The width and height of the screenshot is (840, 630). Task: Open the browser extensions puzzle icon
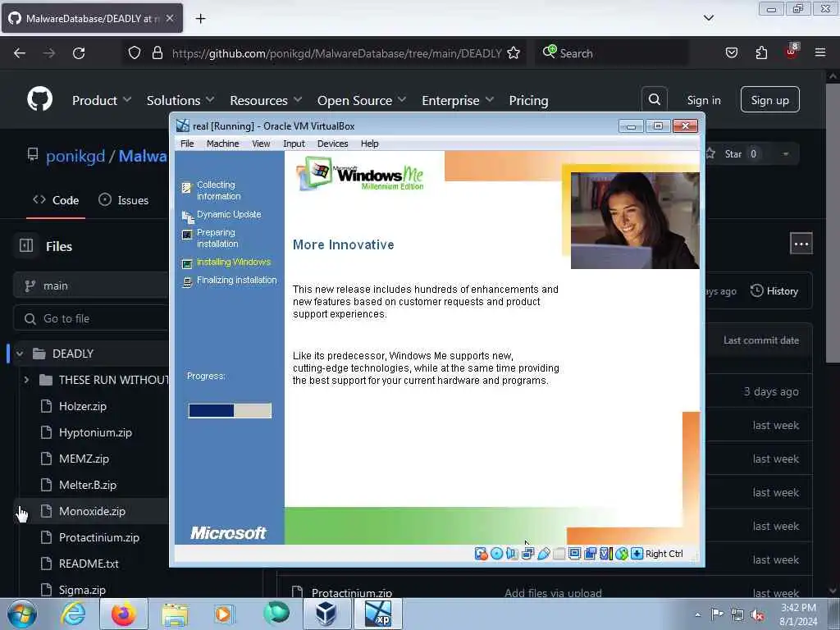[x=761, y=53]
